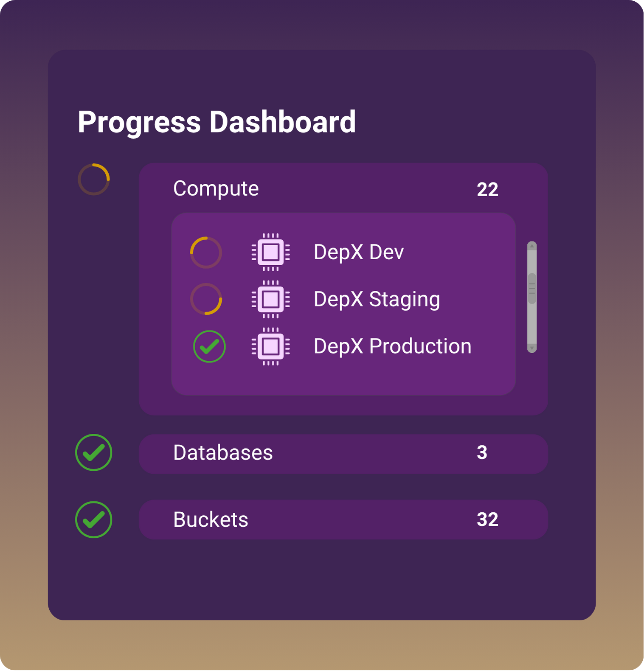The height and width of the screenshot is (671, 644).
Task: Select the DepX Dev list item
Action: point(358,252)
